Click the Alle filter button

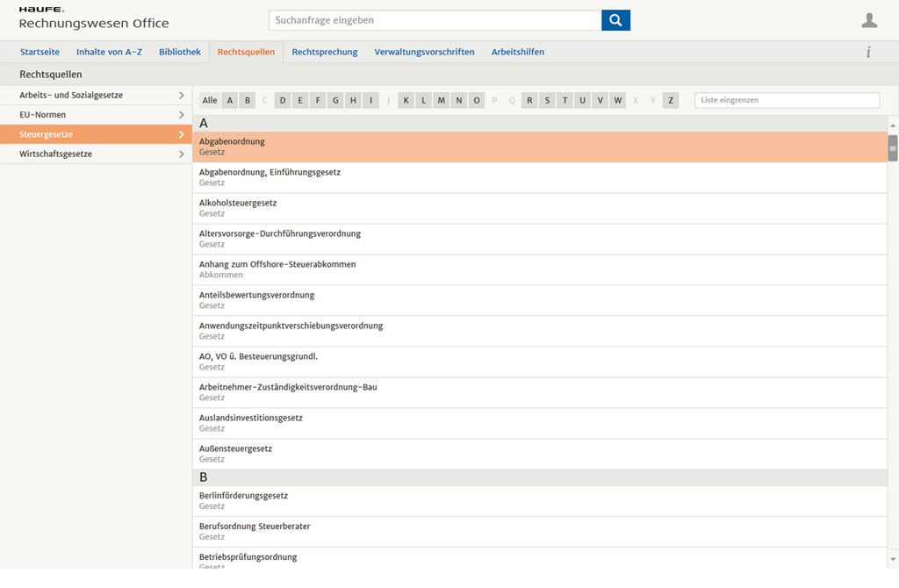coord(210,100)
